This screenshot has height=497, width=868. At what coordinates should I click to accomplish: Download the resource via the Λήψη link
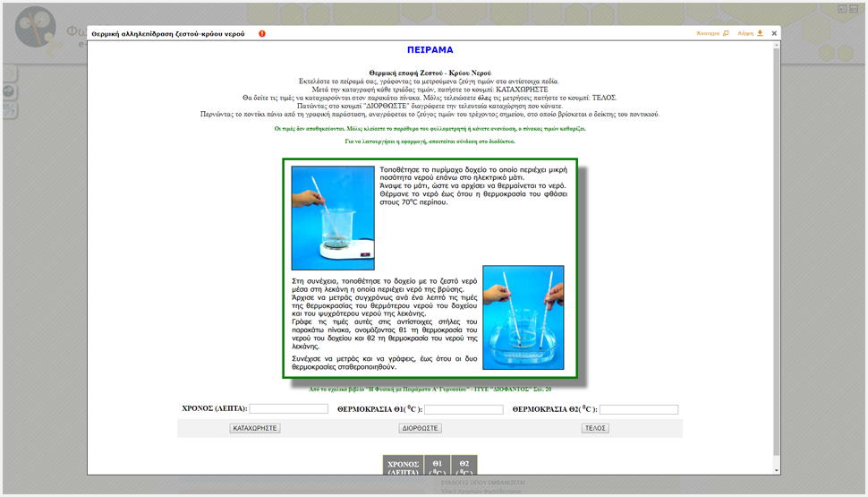[745, 33]
